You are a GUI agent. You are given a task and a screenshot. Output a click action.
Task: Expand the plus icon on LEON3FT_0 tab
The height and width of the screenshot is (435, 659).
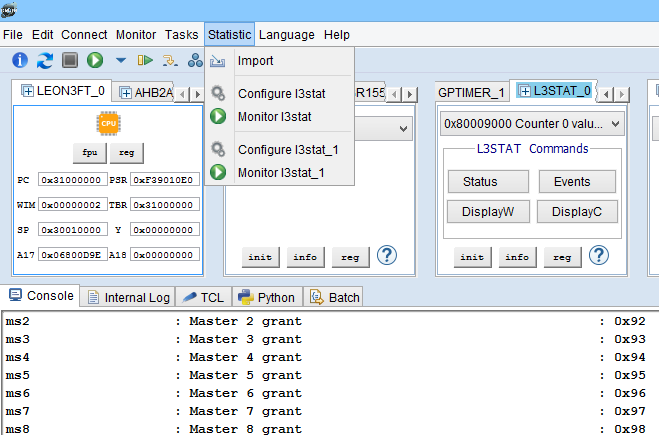click(27, 91)
